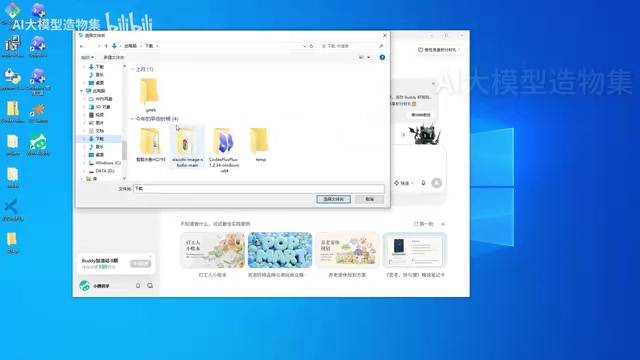Image resolution: width=640 pixels, height=360 pixels.
Task: Select the CodexPlusPlus-1.2.34-windows-x64 folder
Action: 224,150
